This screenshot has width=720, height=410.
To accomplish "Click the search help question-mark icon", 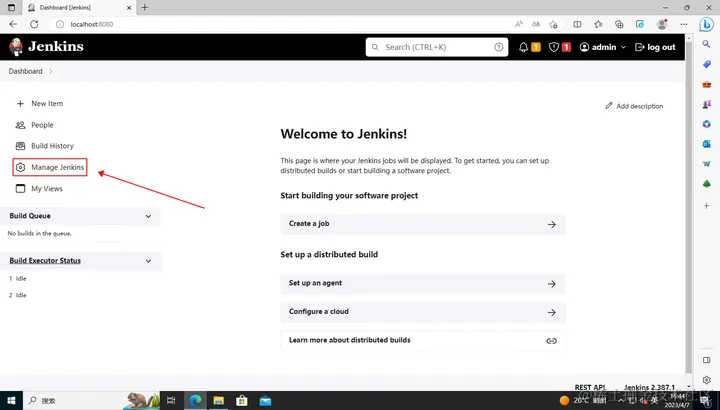I will pos(499,47).
